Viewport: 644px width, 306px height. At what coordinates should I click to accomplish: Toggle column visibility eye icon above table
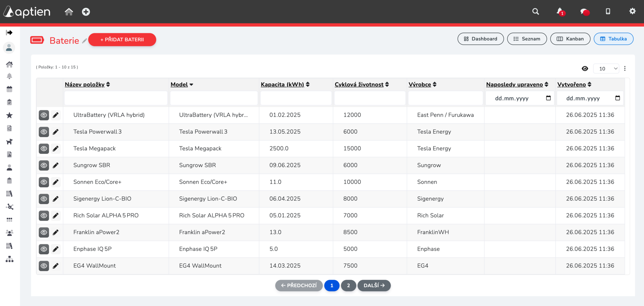coord(585,68)
